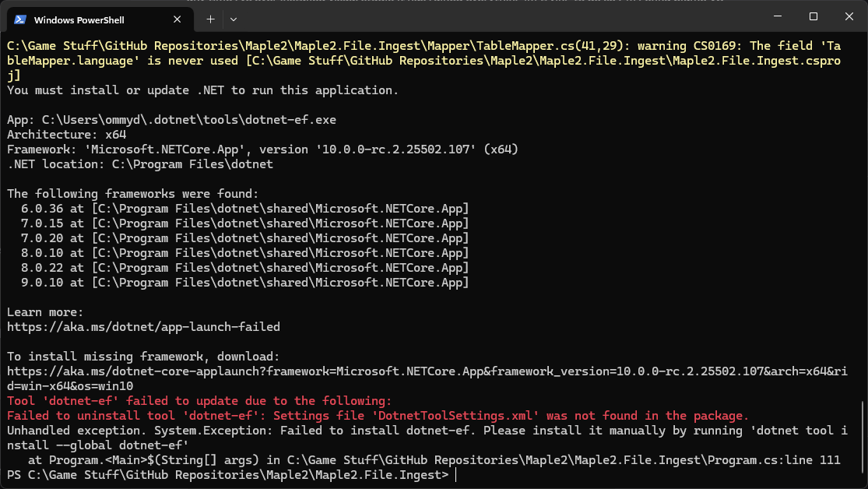The height and width of the screenshot is (489, 868).
Task: Maximize the terminal window
Action: (x=814, y=16)
